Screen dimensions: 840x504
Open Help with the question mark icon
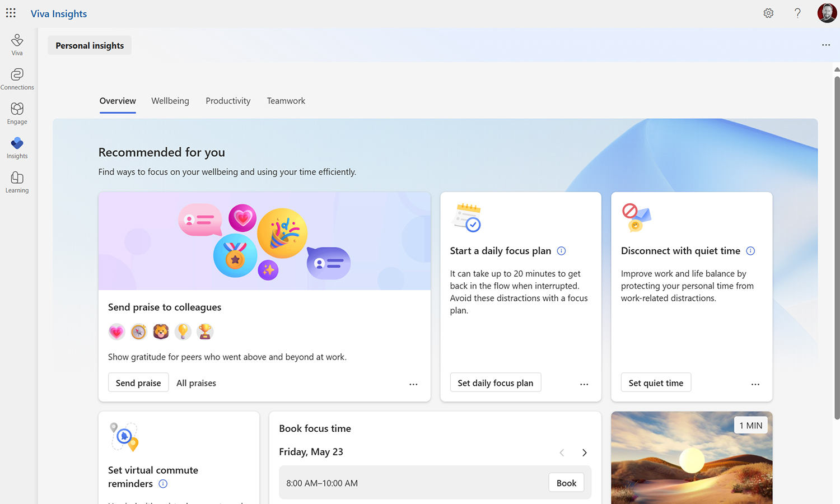click(797, 13)
